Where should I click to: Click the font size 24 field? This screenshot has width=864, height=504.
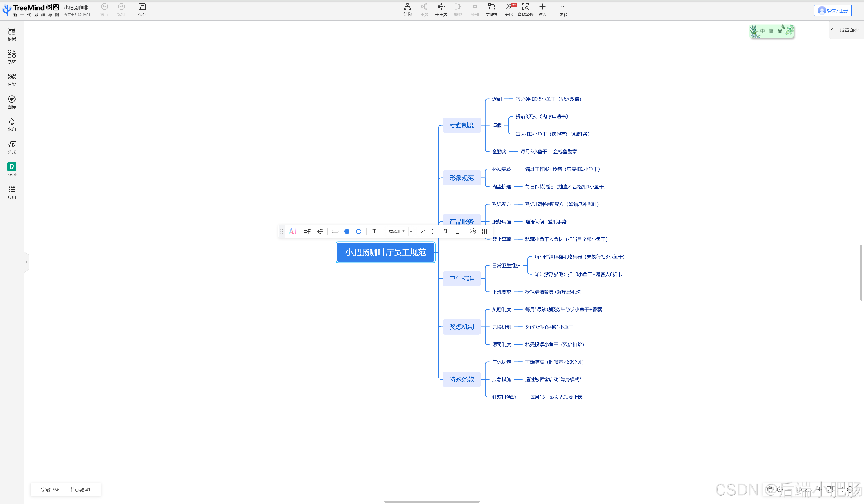tap(423, 231)
